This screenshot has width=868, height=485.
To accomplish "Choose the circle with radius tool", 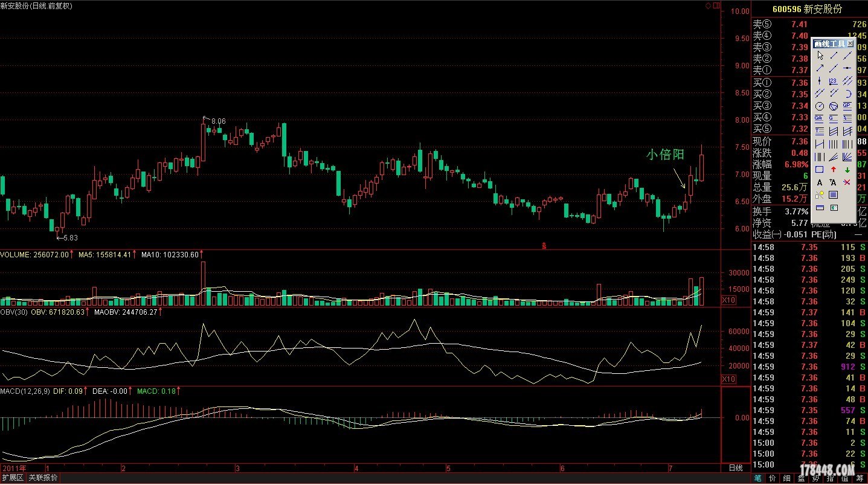I will [820, 106].
